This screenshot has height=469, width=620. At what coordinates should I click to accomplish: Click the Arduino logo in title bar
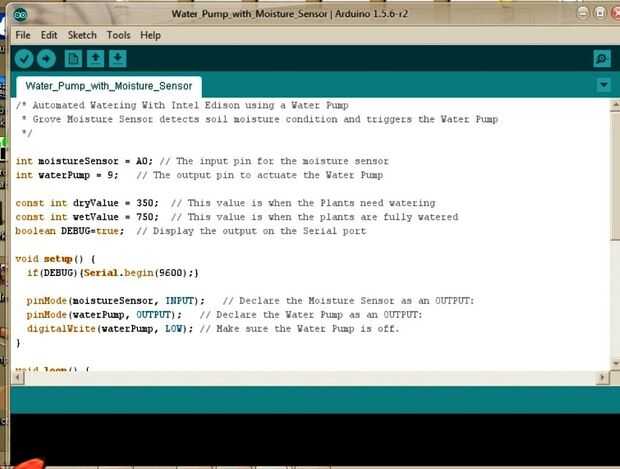pyautogui.click(x=20, y=15)
